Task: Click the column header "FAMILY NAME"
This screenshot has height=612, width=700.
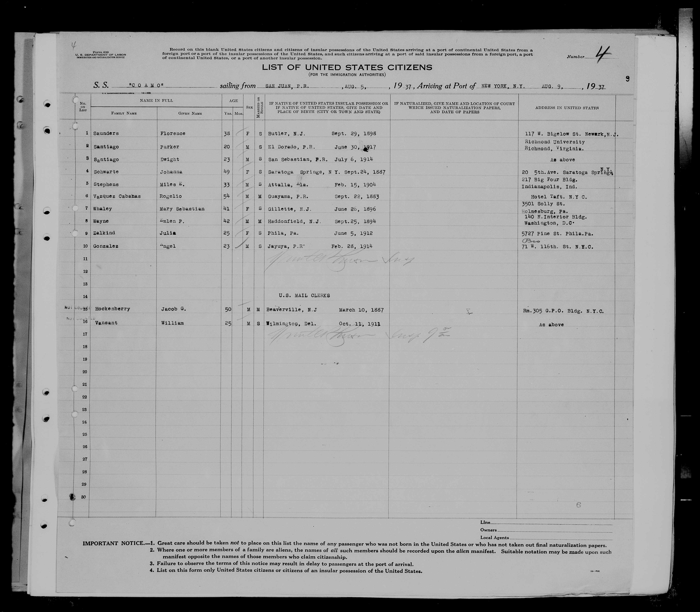Action: tap(124, 113)
